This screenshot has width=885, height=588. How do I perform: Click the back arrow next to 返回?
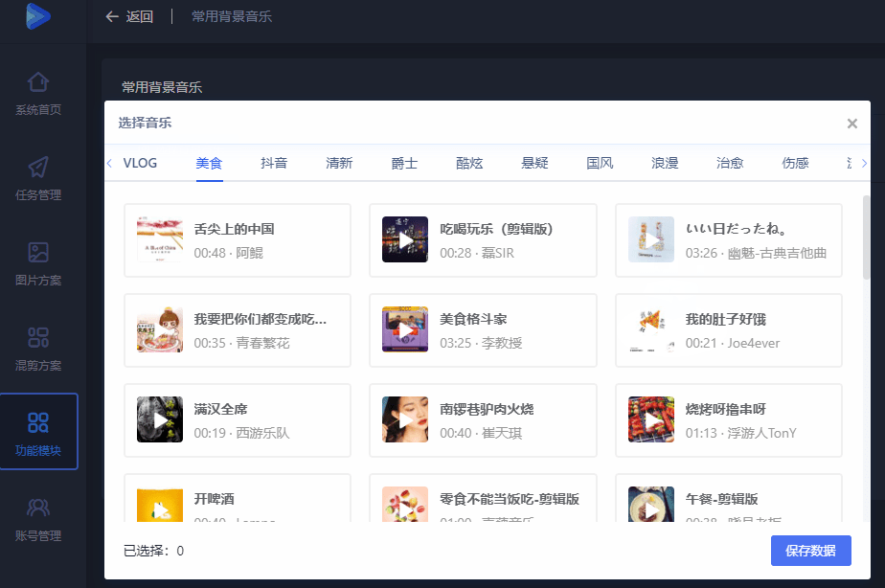(112, 16)
